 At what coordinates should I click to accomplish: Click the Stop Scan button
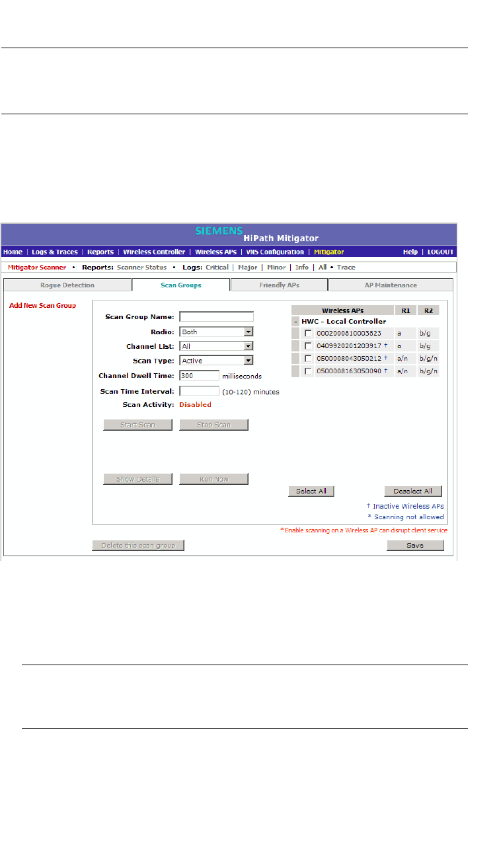pyautogui.click(x=214, y=425)
